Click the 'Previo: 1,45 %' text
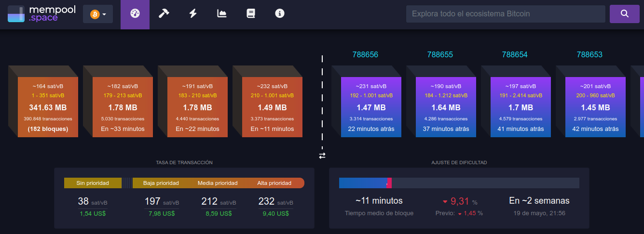Image resolution: width=644 pixels, height=234 pixels. (459, 213)
